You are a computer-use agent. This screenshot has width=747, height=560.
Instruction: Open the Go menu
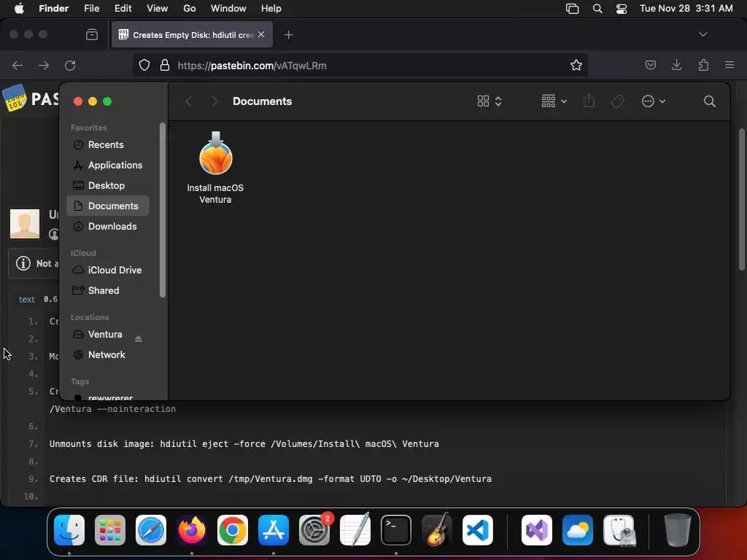tap(190, 9)
